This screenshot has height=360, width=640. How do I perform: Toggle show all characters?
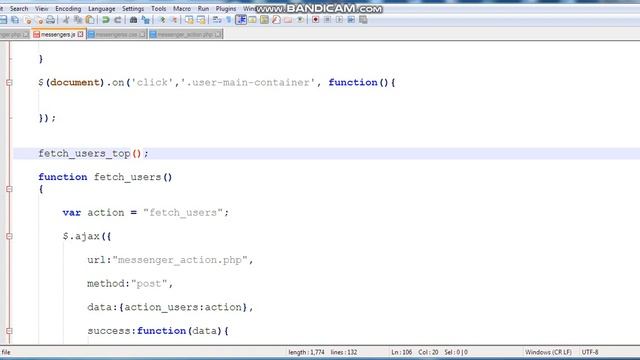229,20
